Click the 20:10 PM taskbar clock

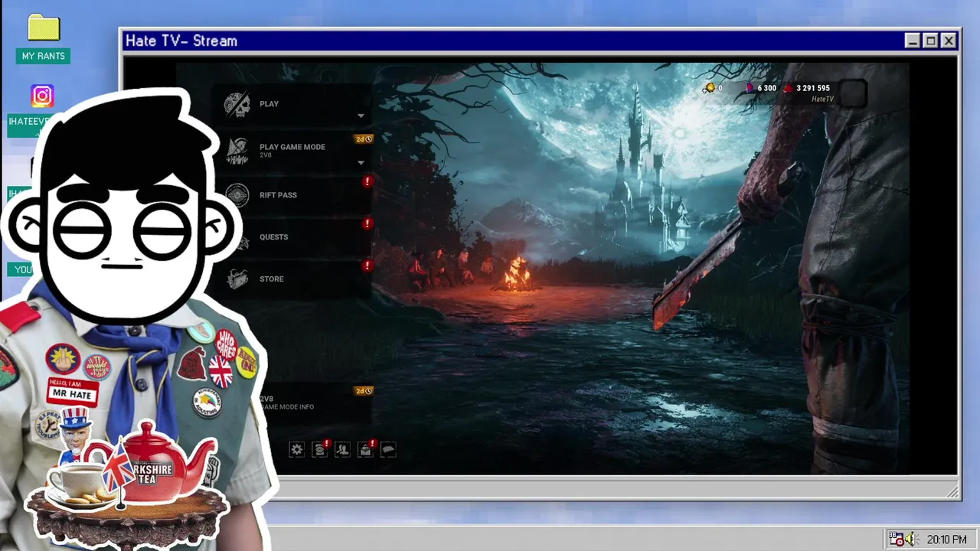click(x=946, y=540)
